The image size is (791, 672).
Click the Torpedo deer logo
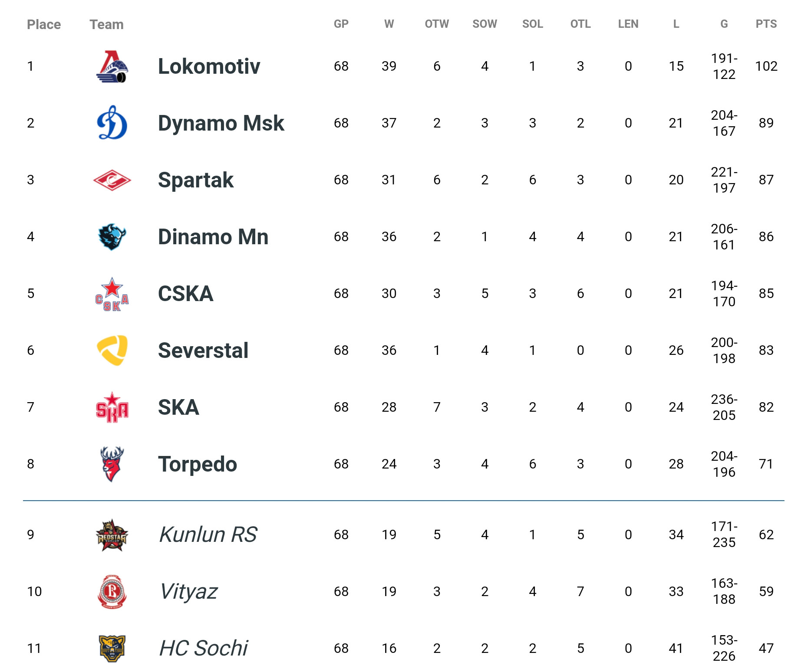(112, 464)
